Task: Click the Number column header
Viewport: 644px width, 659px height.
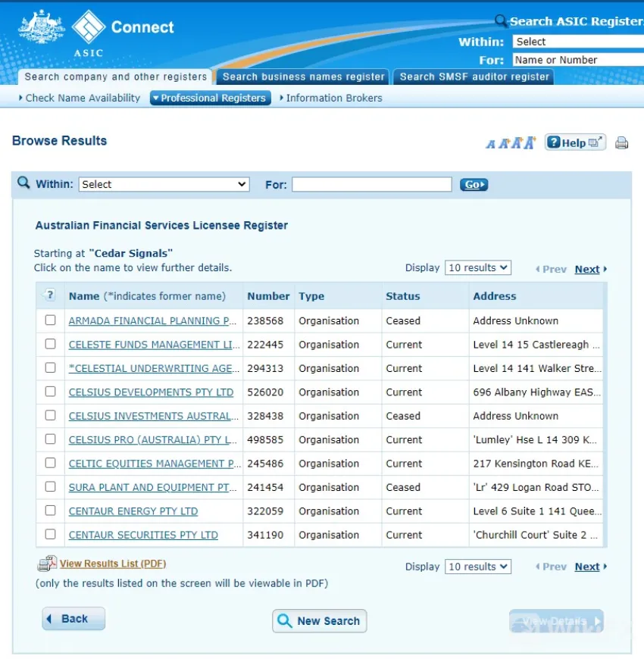Action: pos(268,296)
